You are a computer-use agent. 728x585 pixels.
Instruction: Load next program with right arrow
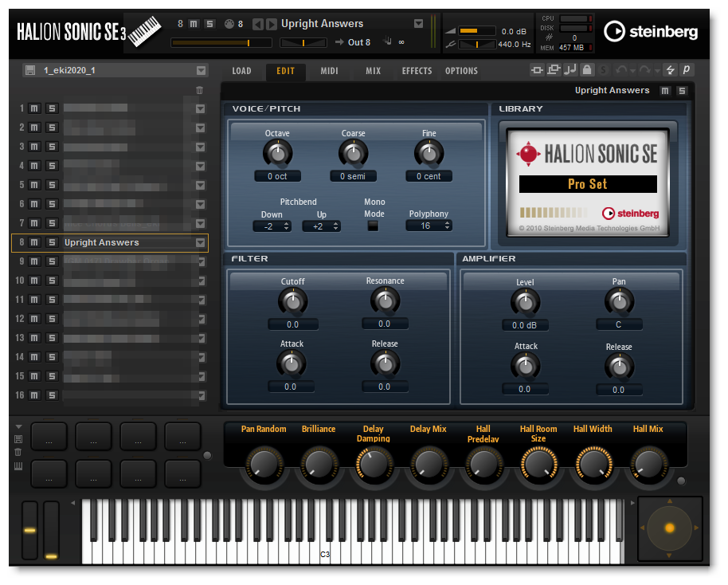272,24
